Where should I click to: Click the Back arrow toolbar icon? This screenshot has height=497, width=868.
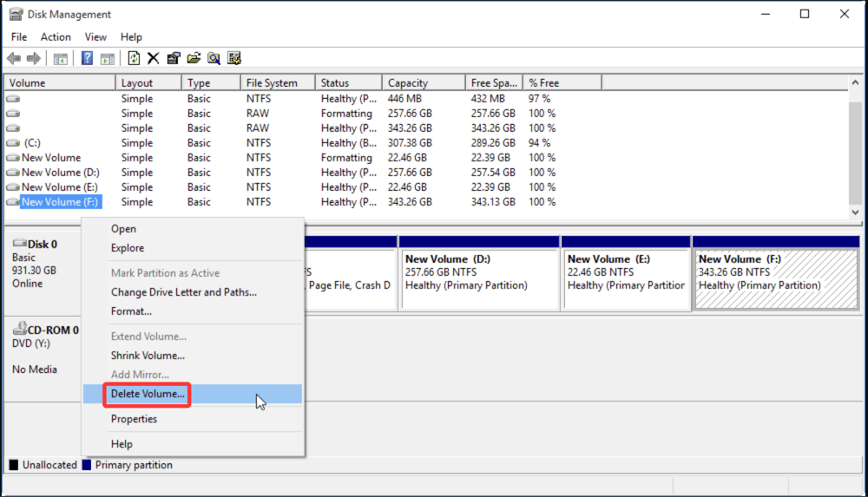tap(15, 58)
